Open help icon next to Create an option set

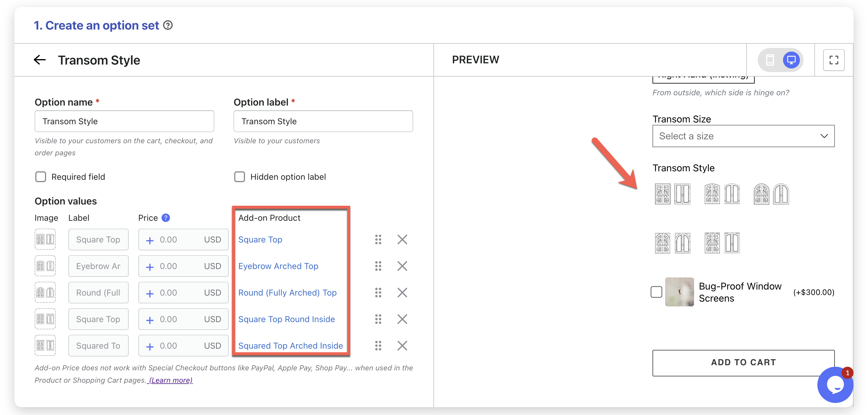click(x=168, y=25)
